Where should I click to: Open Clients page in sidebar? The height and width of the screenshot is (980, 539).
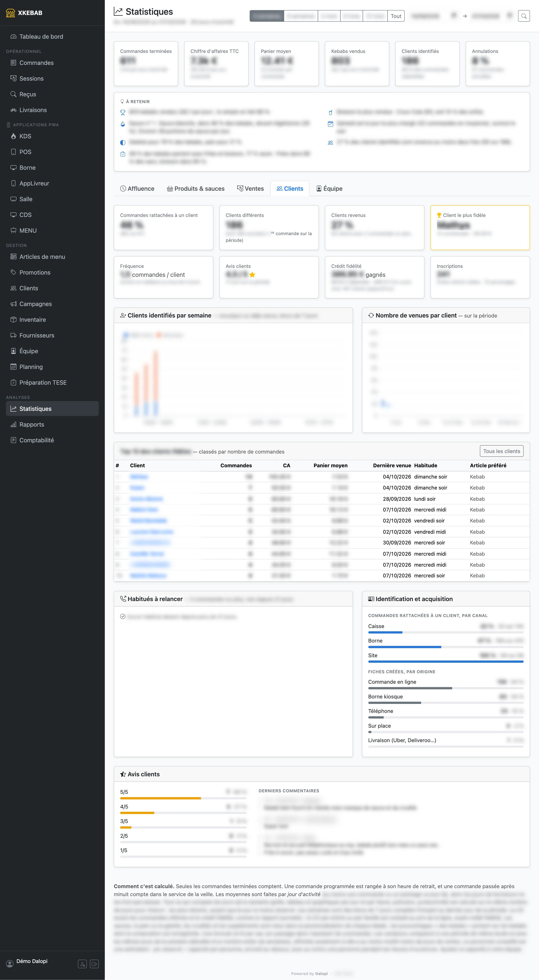[52, 288]
